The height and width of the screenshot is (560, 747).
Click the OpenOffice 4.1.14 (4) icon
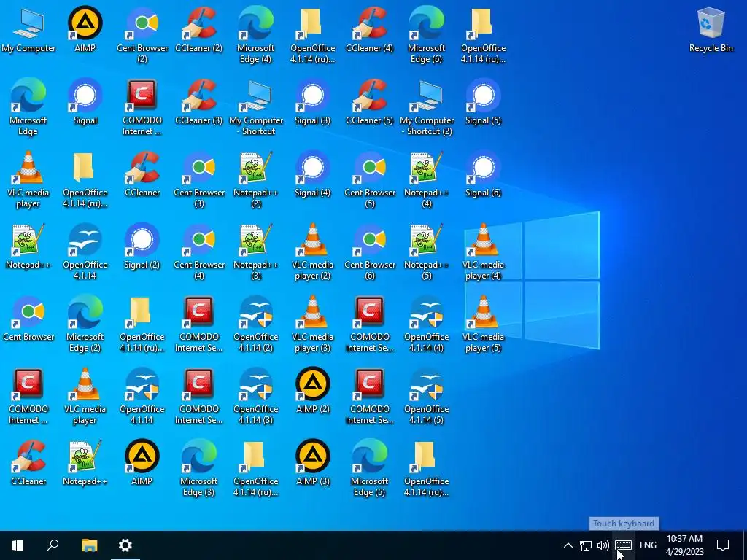point(426,324)
